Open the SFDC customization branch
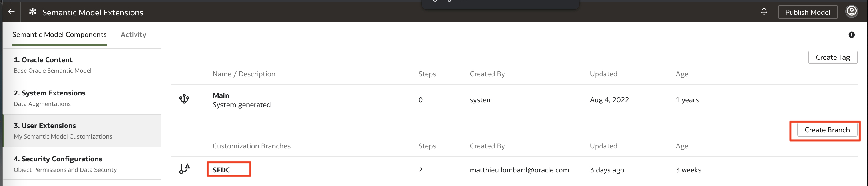868x186 pixels. [x=221, y=170]
